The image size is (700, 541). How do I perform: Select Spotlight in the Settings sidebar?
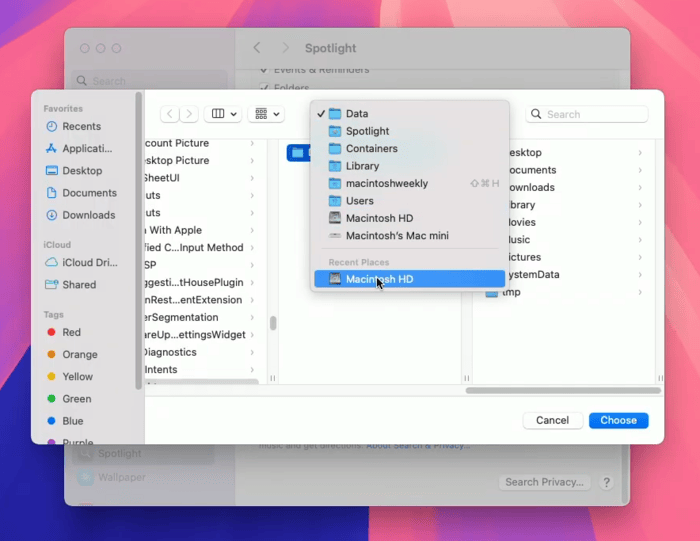point(143,454)
